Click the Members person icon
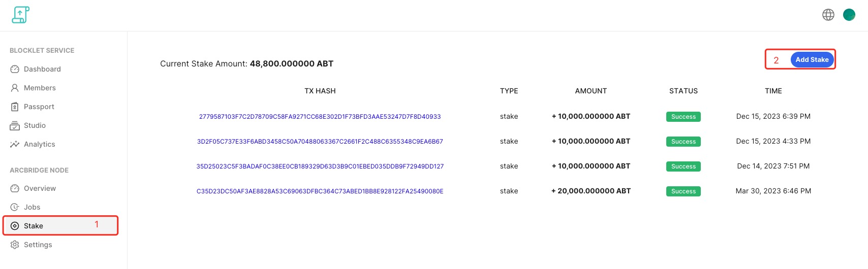The width and height of the screenshot is (868, 269). (x=15, y=88)
